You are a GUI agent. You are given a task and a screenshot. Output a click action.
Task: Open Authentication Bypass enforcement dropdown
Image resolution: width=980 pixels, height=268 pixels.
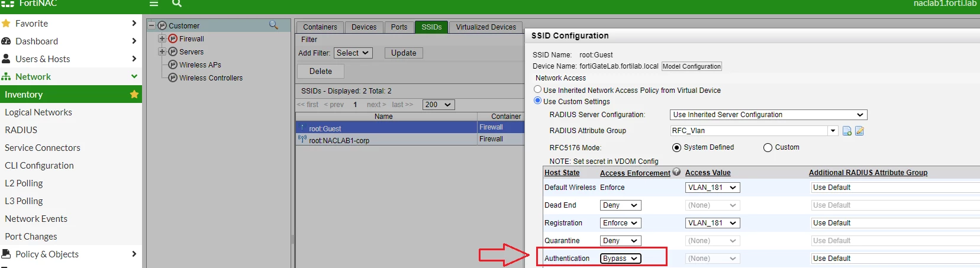click(621, 259)
